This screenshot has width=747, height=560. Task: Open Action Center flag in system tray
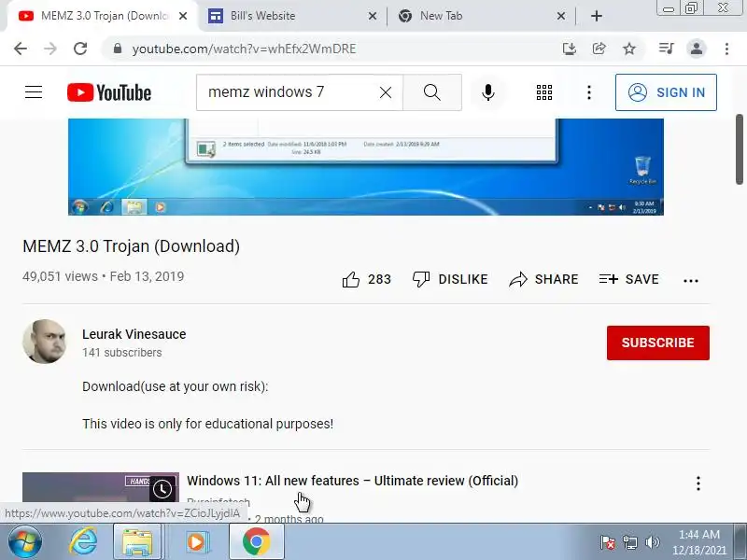click(x=608, y=542)
